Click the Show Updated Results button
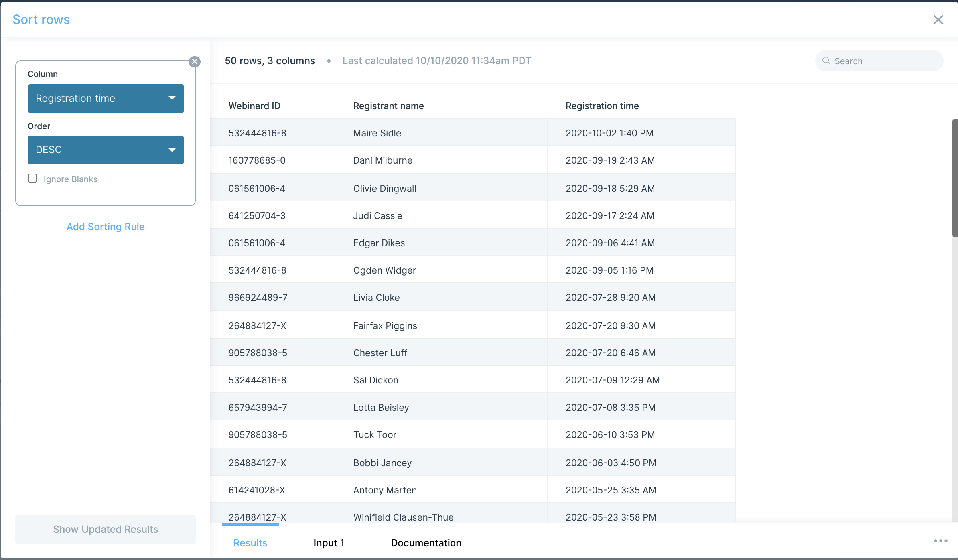The width and height of the screenshot is (958, 560). pyautogui.click(x=106, y=530)
